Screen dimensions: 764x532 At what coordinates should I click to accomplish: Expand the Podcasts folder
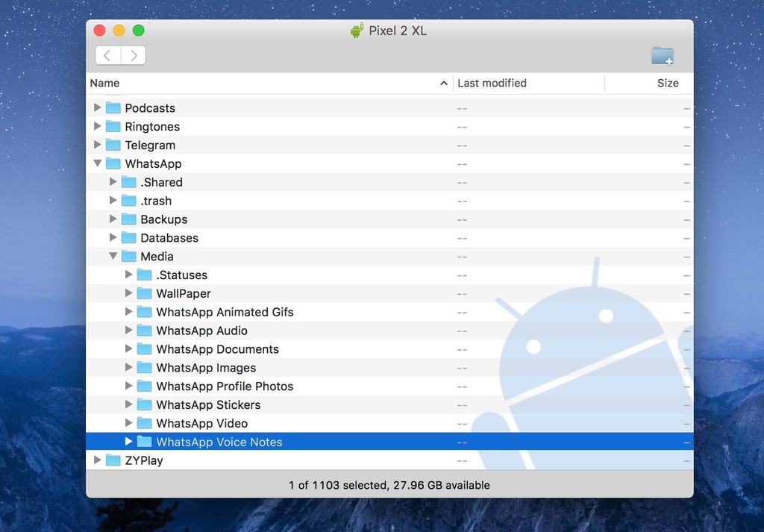(x=98, y=107)
